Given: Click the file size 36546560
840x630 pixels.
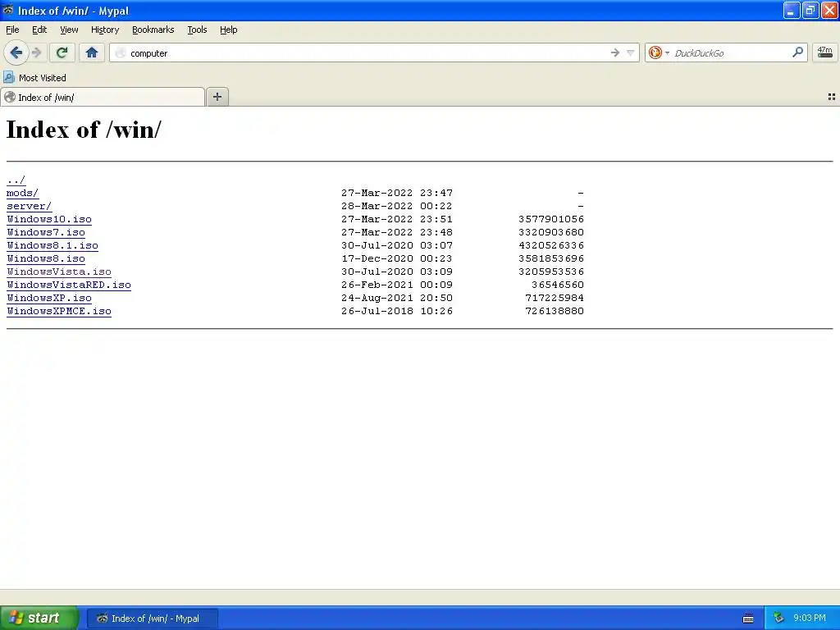Looking at the screenshot, I should (558, 285).
